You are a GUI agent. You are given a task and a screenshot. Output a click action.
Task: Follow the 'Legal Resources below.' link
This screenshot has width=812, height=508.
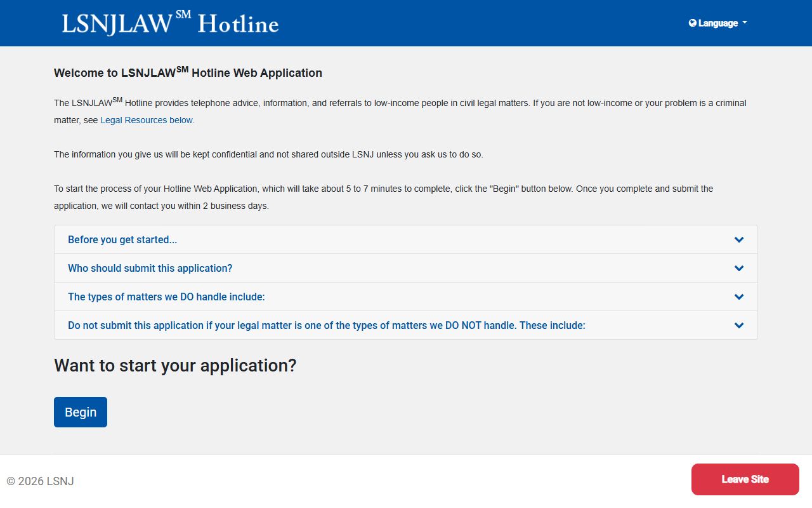pos(147,120)
